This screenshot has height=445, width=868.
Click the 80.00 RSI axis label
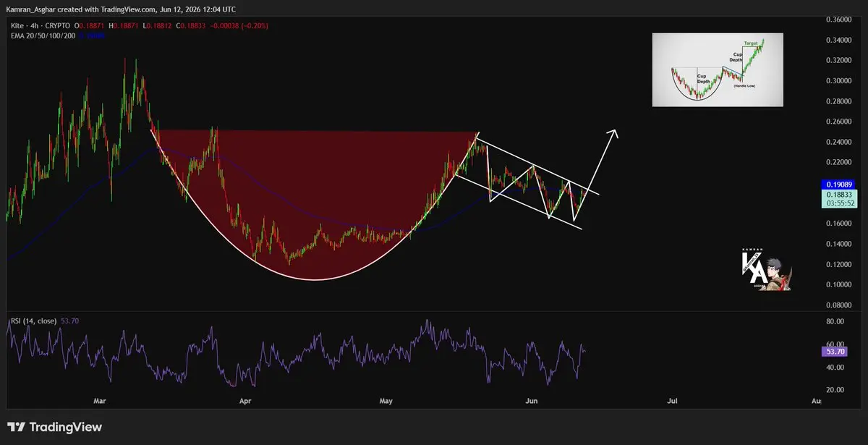(836, 321)
